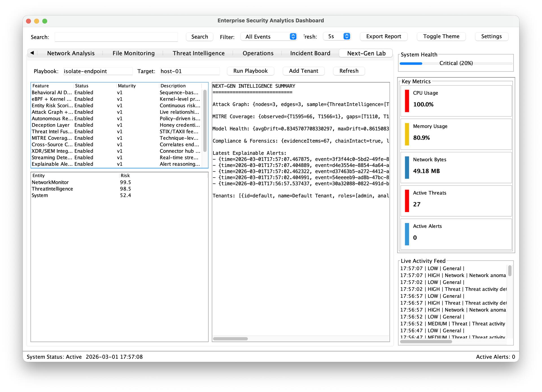
Task: Click the tab scroll-left arrow icon
Action: pyautogui.click(x=32, y=53)
